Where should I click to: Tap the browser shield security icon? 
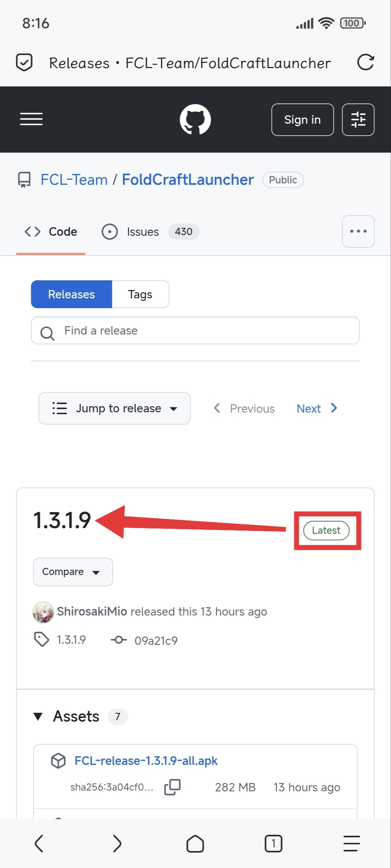[x=24, y=63]
